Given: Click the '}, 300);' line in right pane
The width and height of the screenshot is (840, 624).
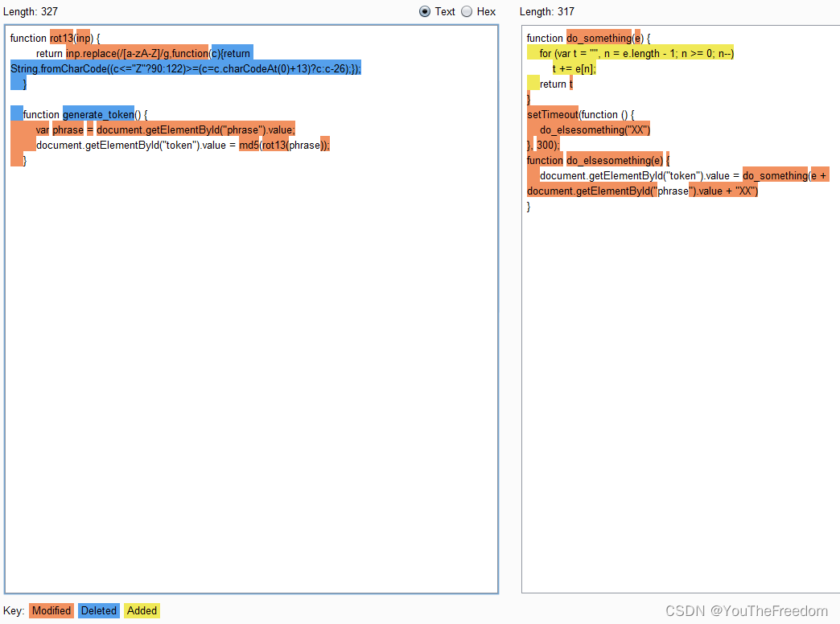Looking at the screenshot, I should tap(543, 146).
